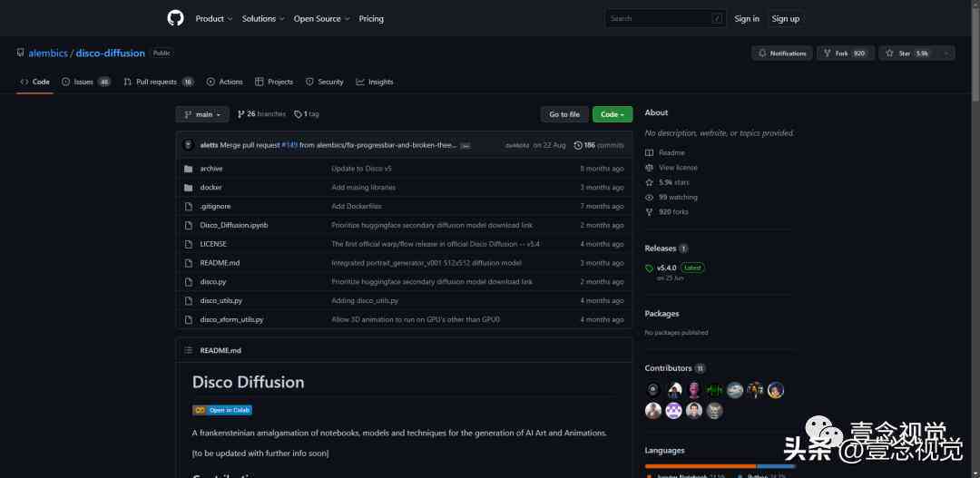Viewport: 980px width, 478px height.
Task: Open commit 'Adding disco_utils.py'
Action: [x=365, y=300]
